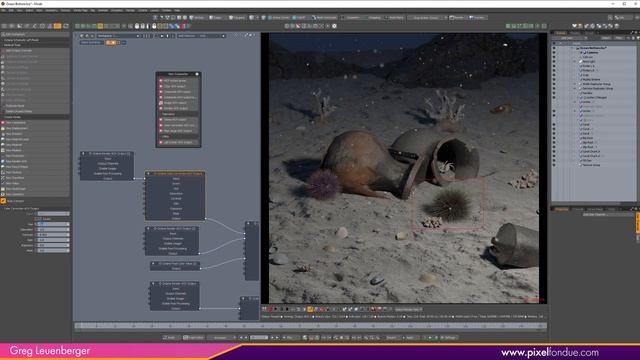Viewport: 640px width, 360px height.
Task: Toggle visibility eye for Camera item
Action: tap(554, 53)
